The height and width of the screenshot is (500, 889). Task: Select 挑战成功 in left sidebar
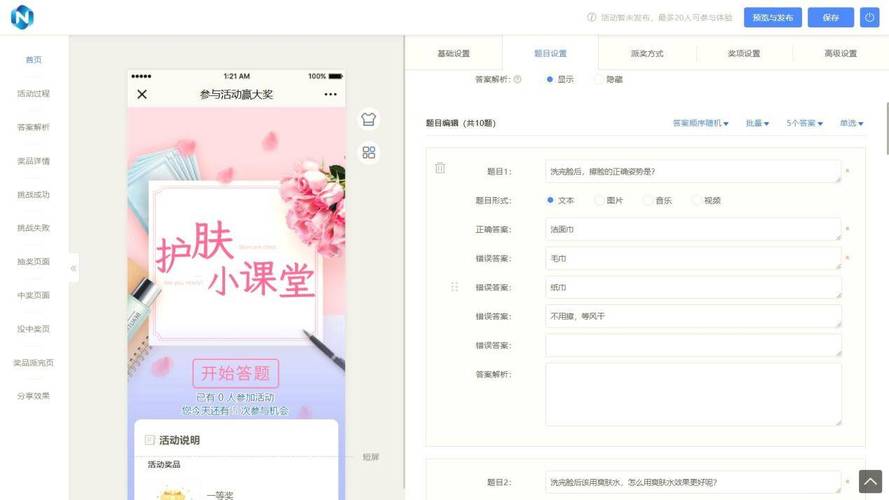coord(33,194)
